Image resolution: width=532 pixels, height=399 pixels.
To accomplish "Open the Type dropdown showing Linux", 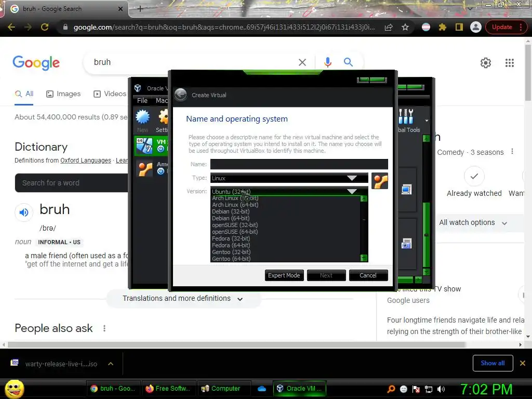I will pos(289,178).
